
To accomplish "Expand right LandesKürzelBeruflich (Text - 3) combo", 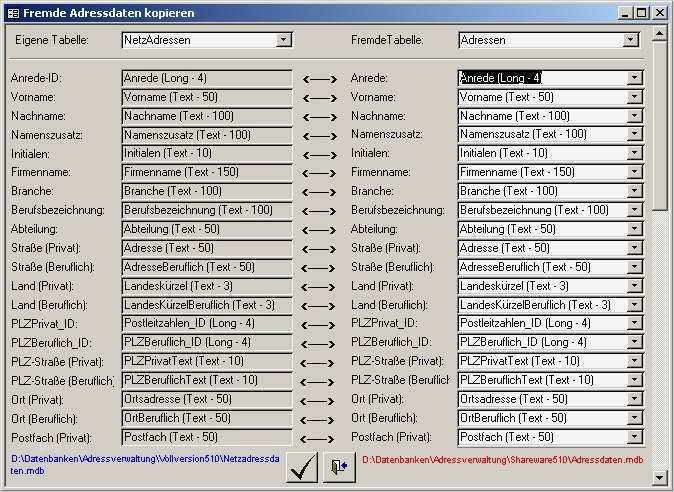I will pos(634,304).
